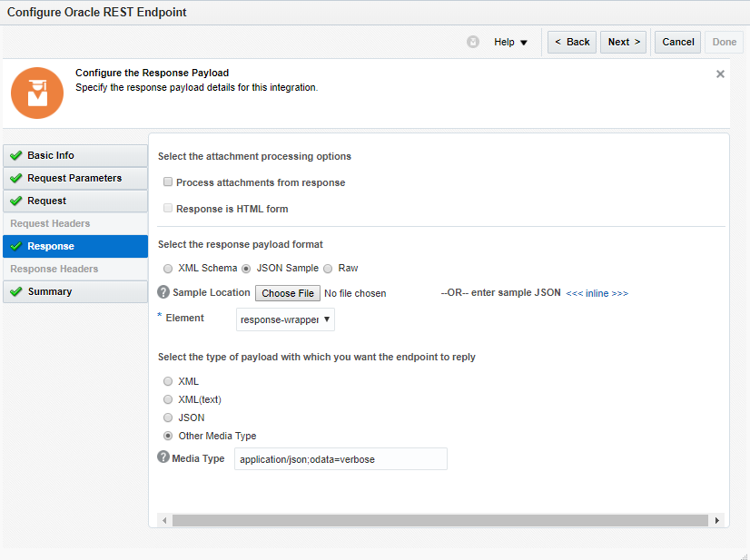Enable Process attachments from response checkbox

(x=168, y=182)
